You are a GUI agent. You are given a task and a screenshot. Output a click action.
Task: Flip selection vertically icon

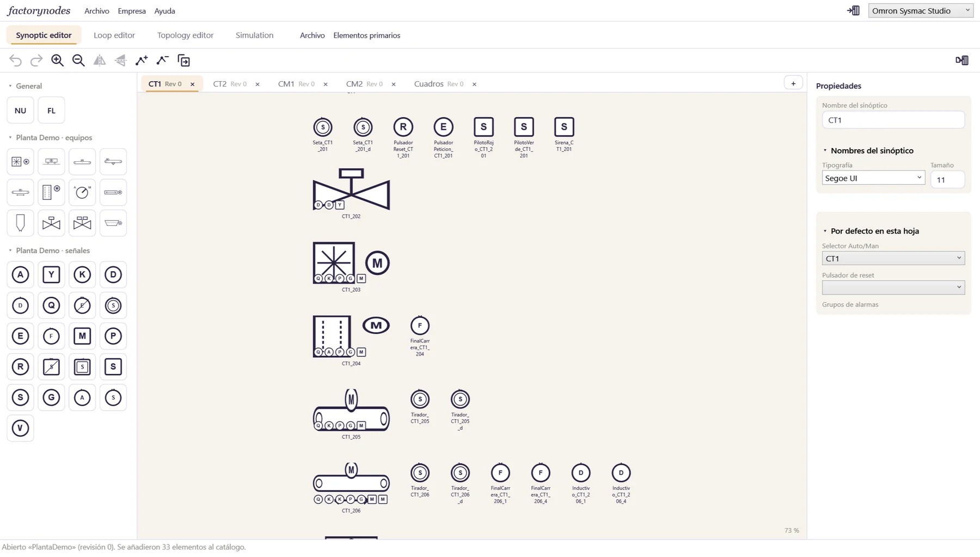pos(120,60)
